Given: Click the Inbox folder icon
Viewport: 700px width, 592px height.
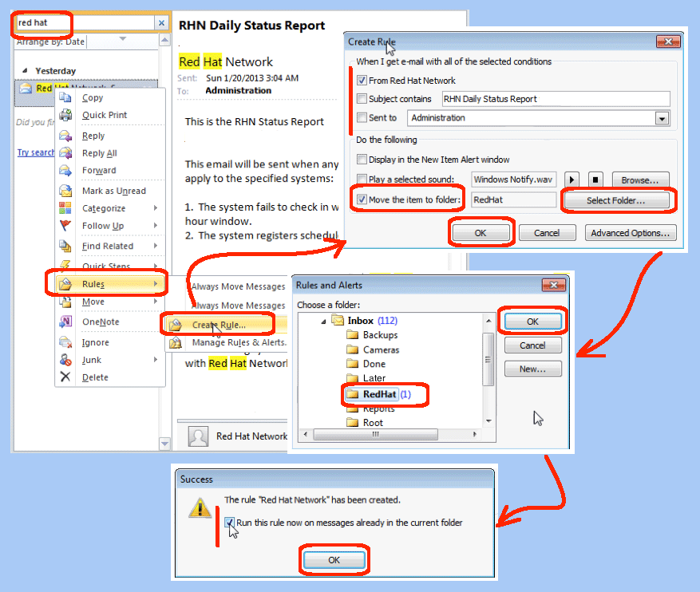Looking at the screenshot, I should pos(338,320).
